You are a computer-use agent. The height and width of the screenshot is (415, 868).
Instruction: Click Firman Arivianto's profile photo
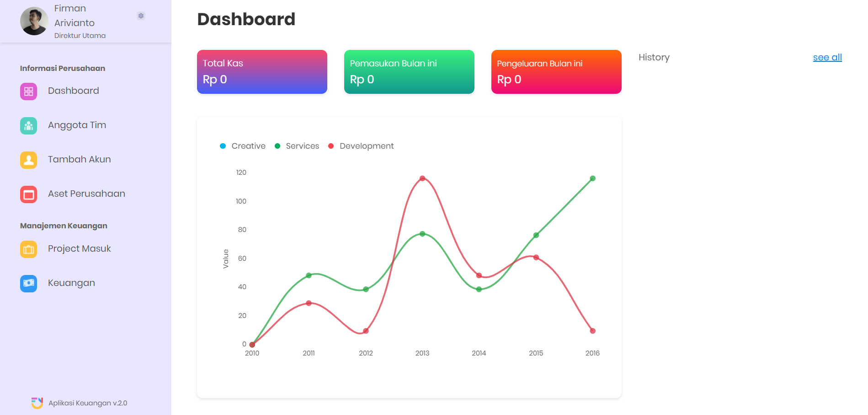pos(34,21)
